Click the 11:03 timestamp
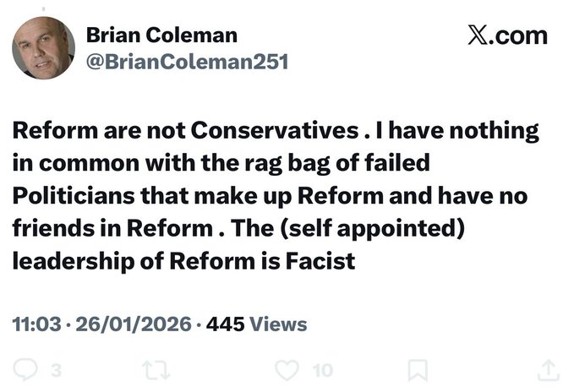Viewport: 574px width, 392px height. [36, 324]
